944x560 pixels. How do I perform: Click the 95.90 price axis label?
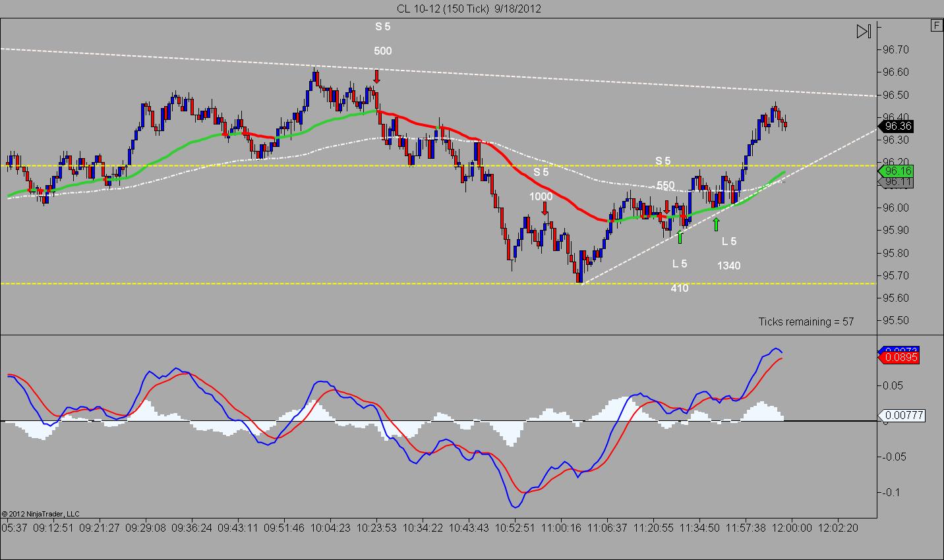pyautogui.click(x=895, y=230)
